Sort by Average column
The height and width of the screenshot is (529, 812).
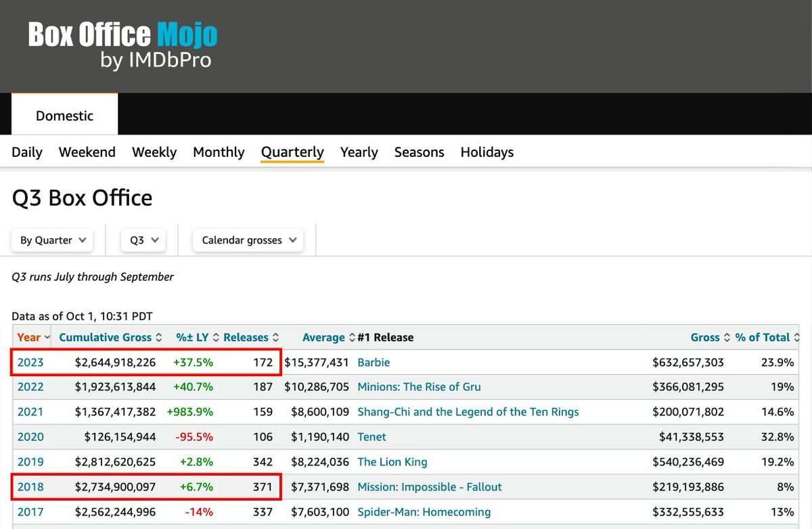click(328, 337)
